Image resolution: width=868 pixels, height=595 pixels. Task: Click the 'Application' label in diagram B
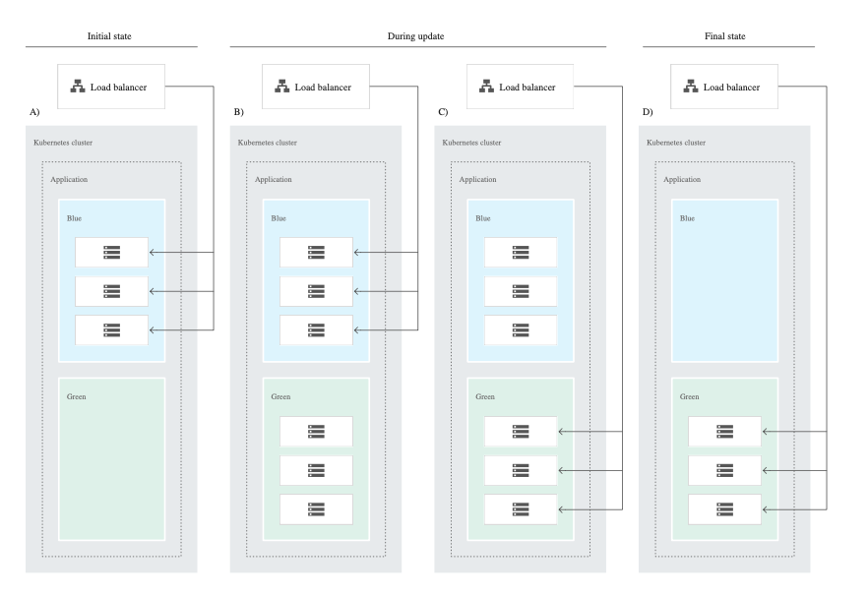point(273,179)
